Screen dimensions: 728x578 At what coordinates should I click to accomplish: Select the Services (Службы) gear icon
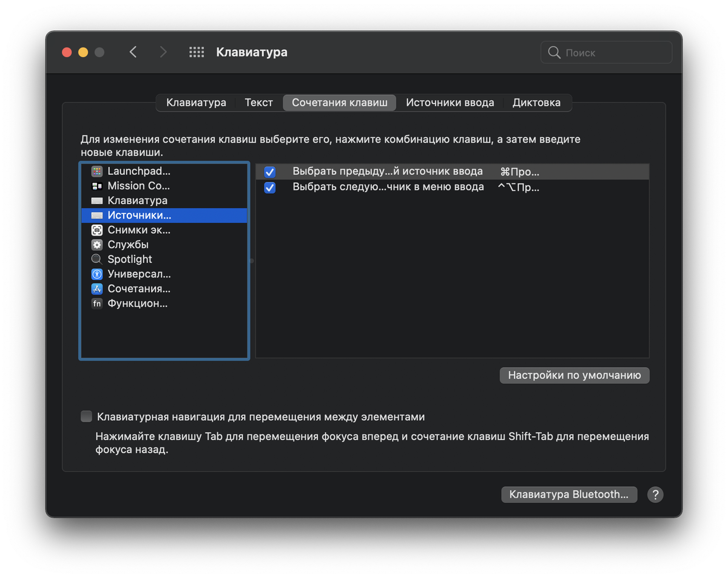[97, 245]
